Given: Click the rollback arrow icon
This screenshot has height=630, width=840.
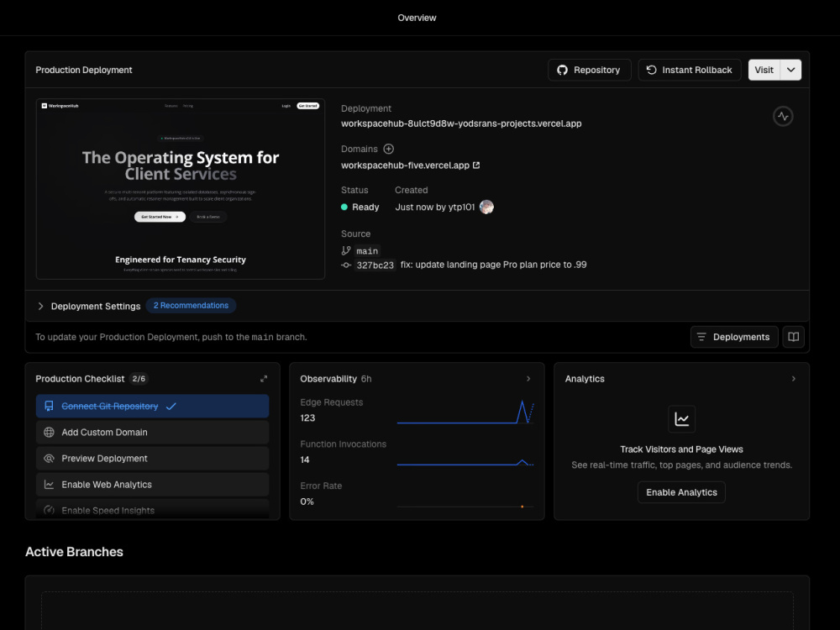Looking at the screenshot, I should point(652,71).
